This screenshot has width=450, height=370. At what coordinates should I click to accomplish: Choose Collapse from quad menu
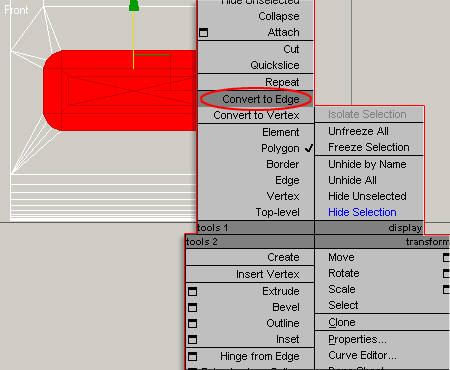(279, 16)
